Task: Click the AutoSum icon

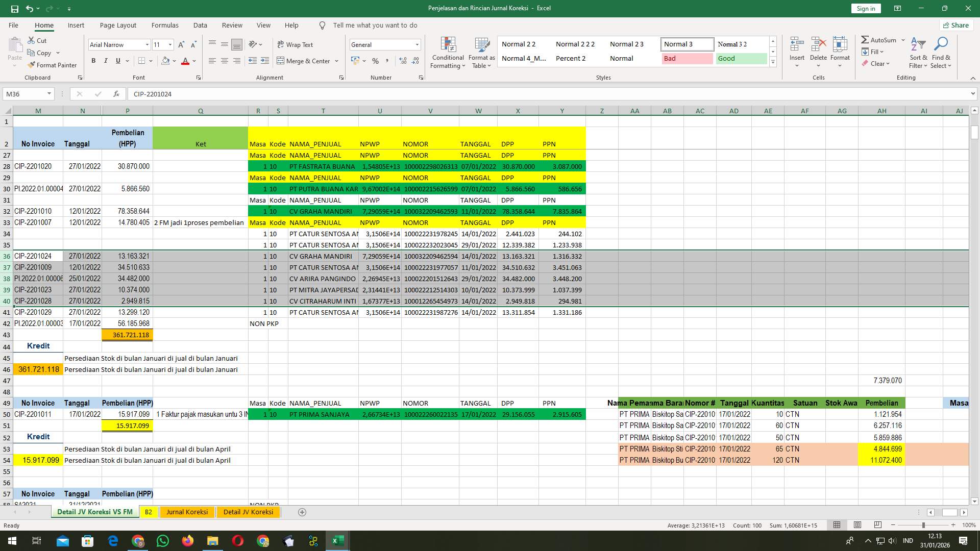Action: (x=879, y=39)
